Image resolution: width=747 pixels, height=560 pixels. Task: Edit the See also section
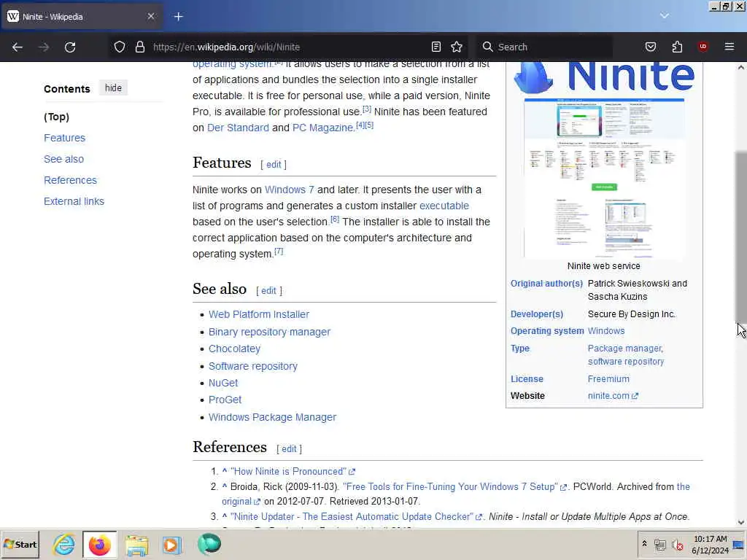(268, 291)
